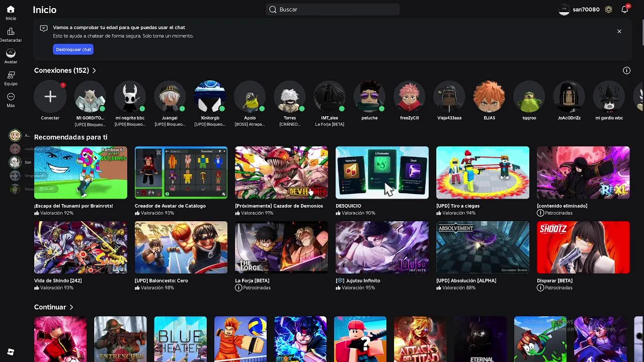
Task: Open DESQUICIO game thumbnail
Action: (382, 172)
